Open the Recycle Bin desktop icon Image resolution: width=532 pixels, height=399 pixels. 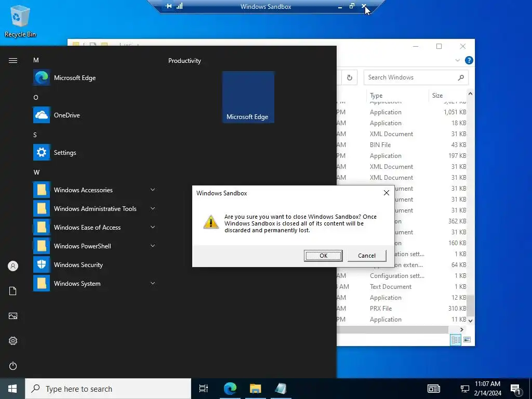point(20,21)
